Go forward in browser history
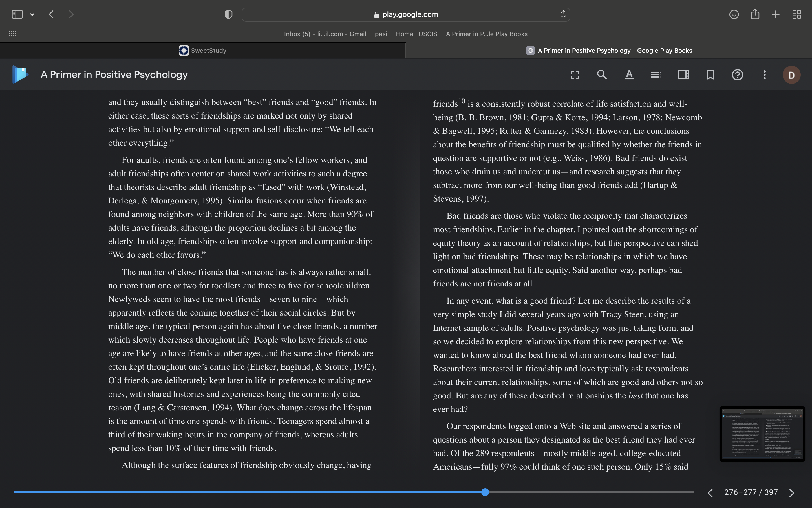This screenshot has width=812, height=508. [71, 14]
